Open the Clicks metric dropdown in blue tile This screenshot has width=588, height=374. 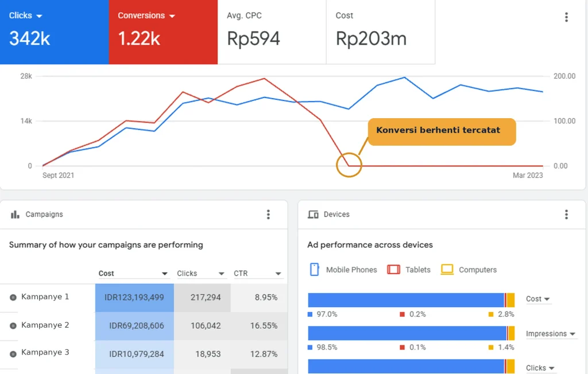pos(25,15)
